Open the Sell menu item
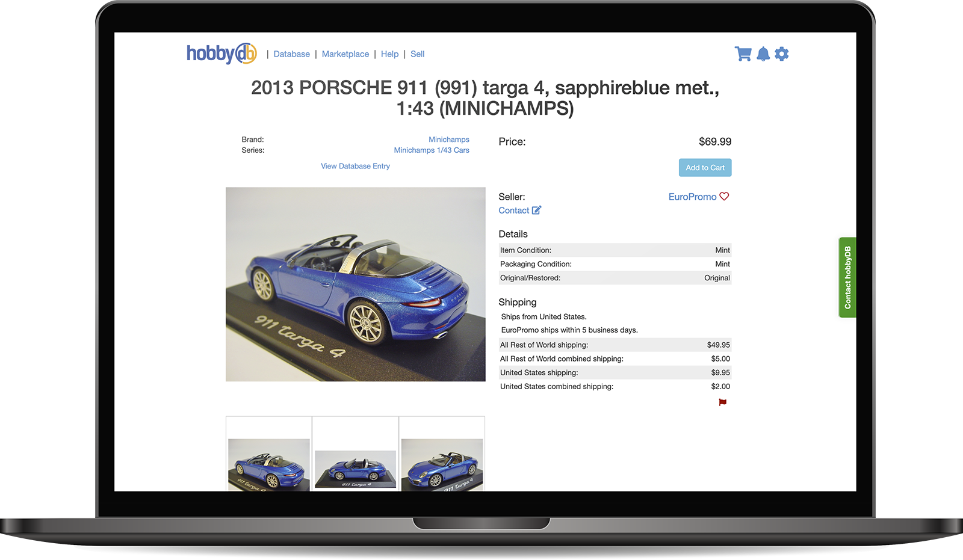Screen dimensions: 963x560 coord(417,54)
